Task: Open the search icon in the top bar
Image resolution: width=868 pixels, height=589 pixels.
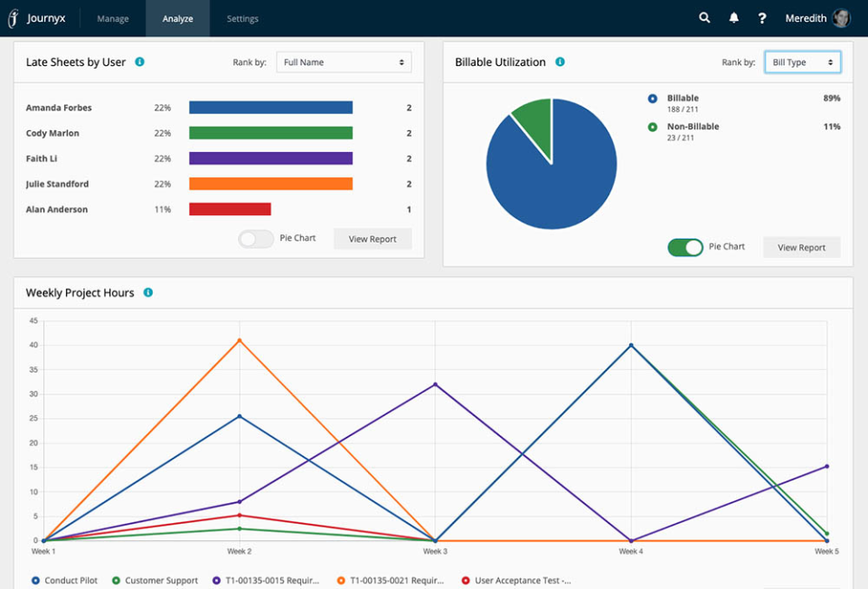Action: [704, 17]
